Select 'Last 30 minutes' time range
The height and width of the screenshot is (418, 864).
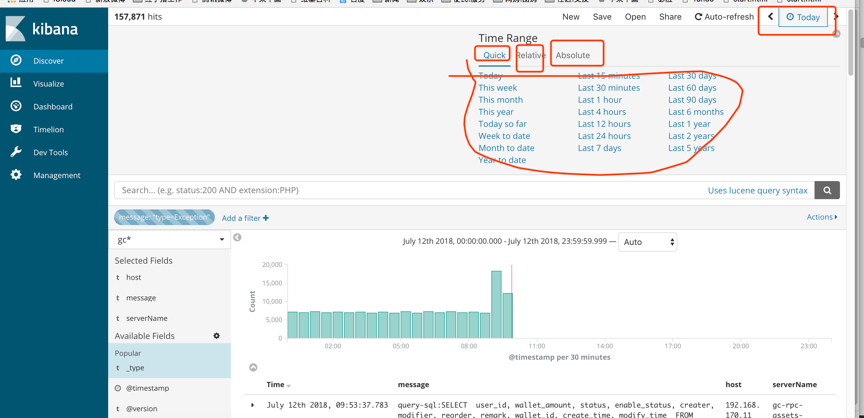pos(609,88)
